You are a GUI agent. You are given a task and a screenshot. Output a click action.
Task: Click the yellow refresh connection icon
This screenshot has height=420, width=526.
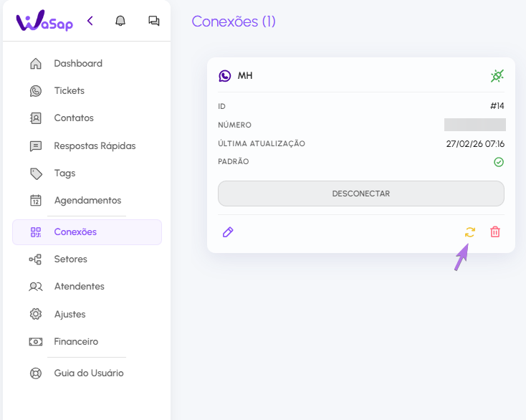tap(470, 232)
